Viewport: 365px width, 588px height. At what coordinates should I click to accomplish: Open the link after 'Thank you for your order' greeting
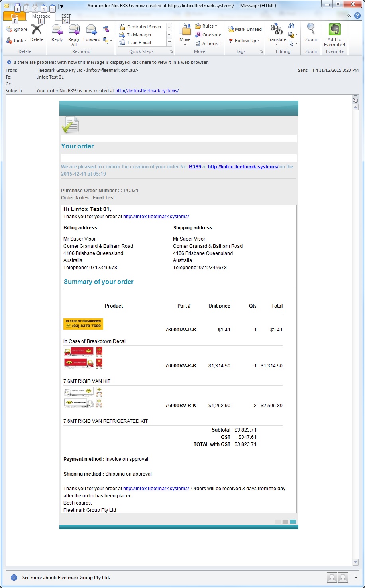pos(156,217)
